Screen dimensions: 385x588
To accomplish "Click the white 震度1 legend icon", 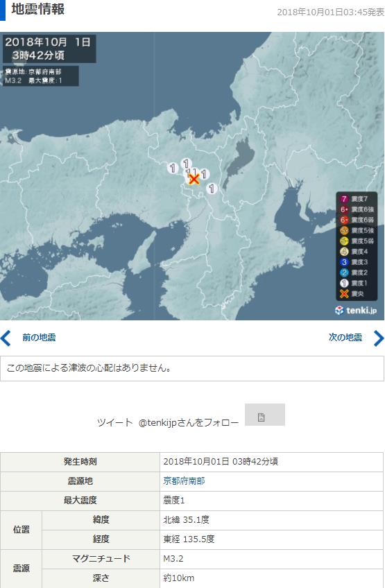I will coord(344,283).
